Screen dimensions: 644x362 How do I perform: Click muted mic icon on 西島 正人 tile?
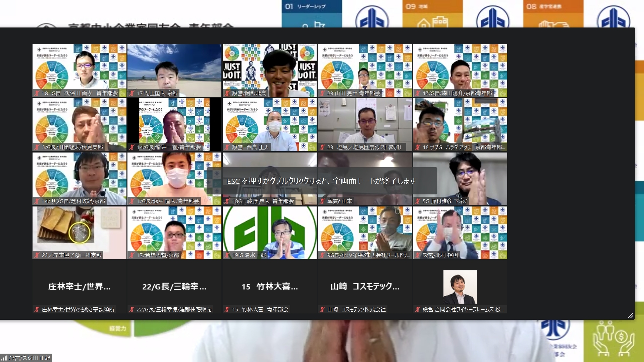click(227, 147)
